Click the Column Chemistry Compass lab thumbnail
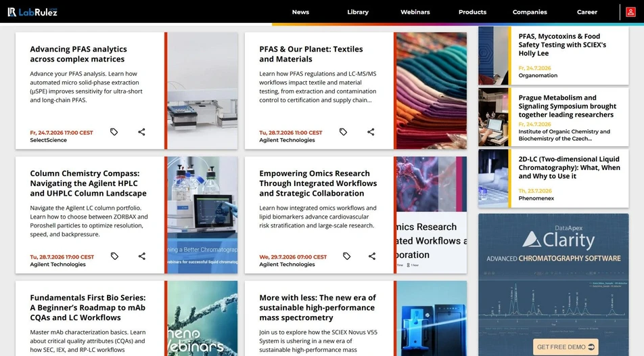This screenshot has height=356, width=644. [x=202, y=215]
